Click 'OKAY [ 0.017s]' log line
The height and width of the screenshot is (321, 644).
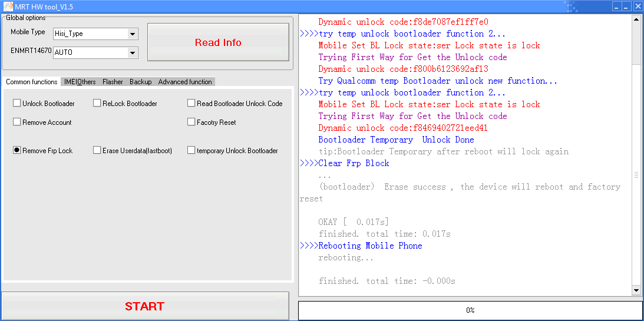353,222
